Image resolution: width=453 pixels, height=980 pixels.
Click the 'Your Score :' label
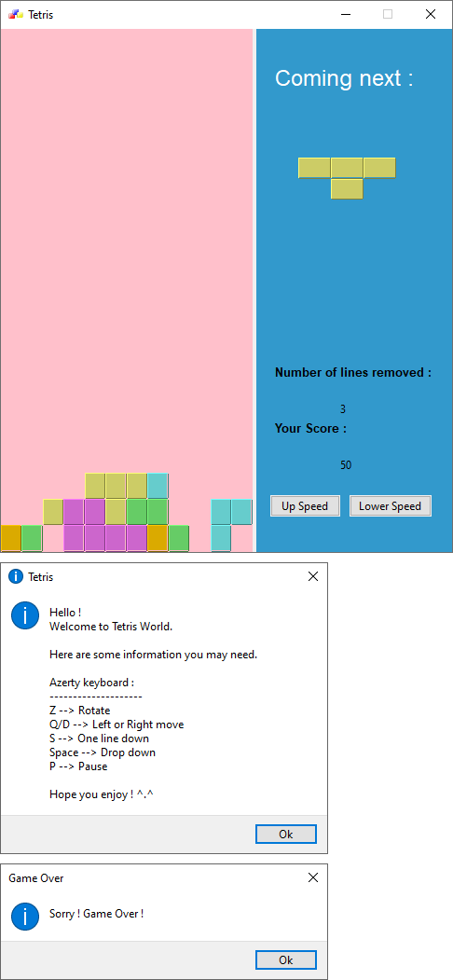click(x=310, y=429)
